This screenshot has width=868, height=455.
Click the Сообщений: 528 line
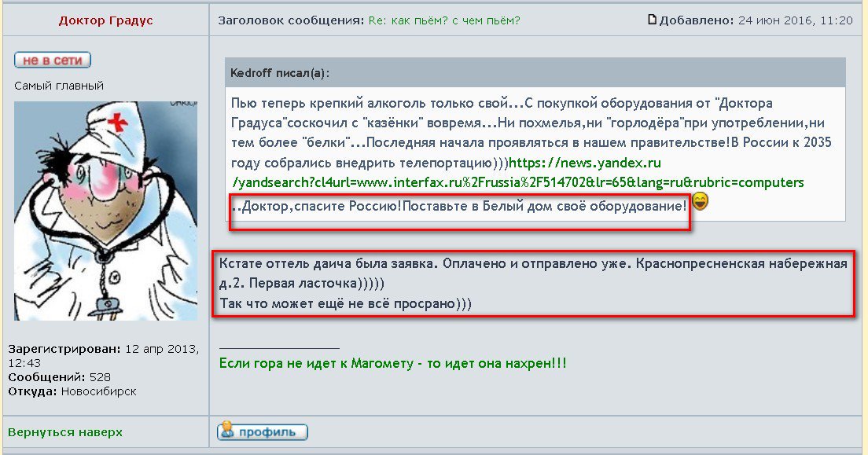click(59, 377)
